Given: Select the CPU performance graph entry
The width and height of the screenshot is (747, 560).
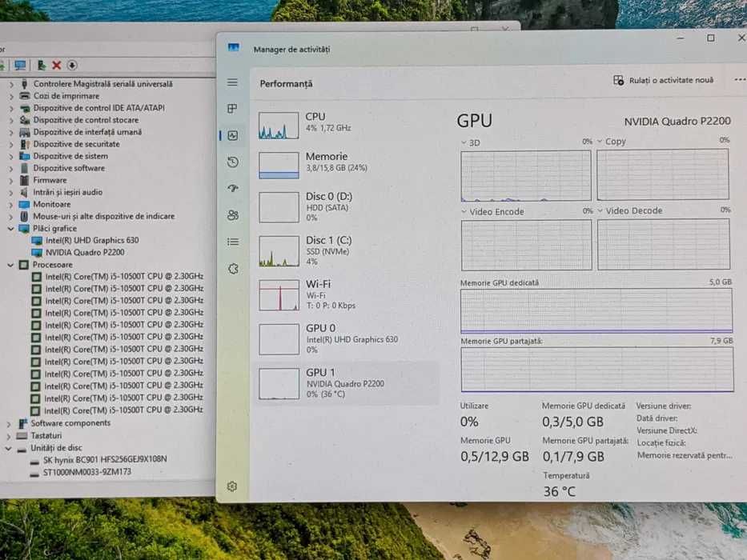Looking at the screenshot, I should pos(347,126).
